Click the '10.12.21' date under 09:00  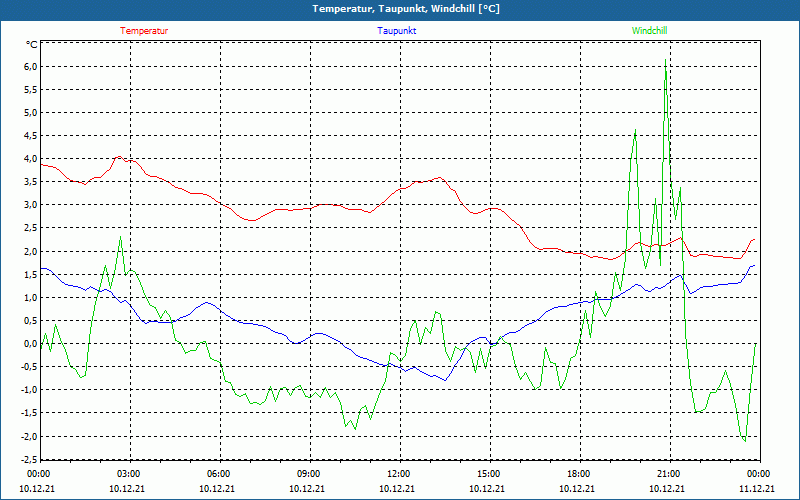[307, 488]
